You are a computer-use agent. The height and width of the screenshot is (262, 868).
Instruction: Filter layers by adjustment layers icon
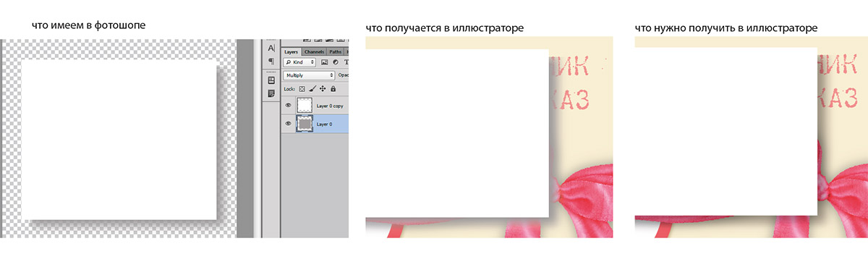coord(336,62)
